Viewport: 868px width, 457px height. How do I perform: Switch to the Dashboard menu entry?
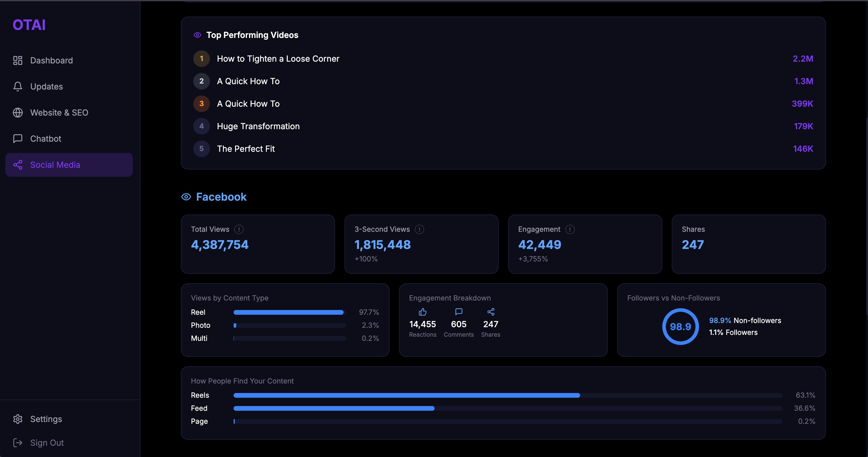pos(51,60)
